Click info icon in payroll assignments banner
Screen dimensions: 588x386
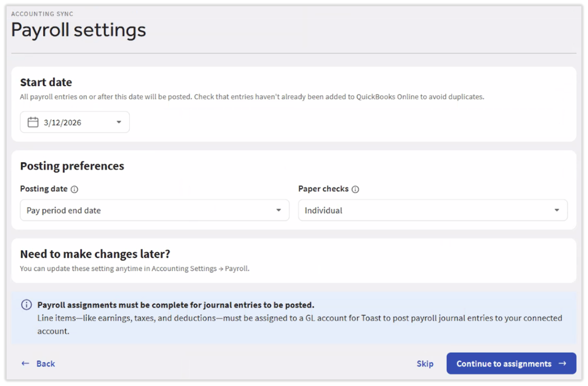pos(27,305)
